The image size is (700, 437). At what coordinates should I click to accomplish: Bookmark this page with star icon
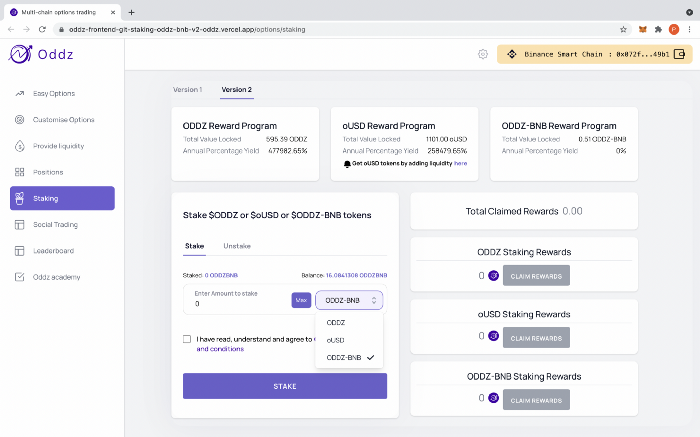point(623,29)
